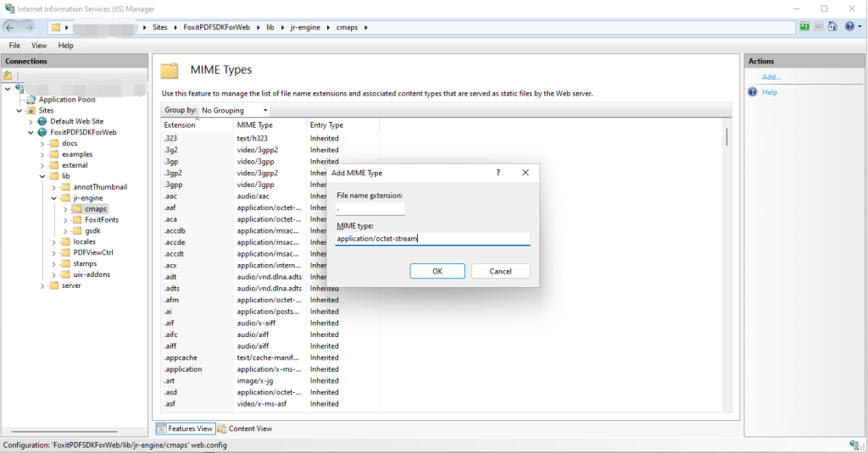Click the Home icon in address bar
The width and height of the screenshot is (868, 453).
click(832, 26)
